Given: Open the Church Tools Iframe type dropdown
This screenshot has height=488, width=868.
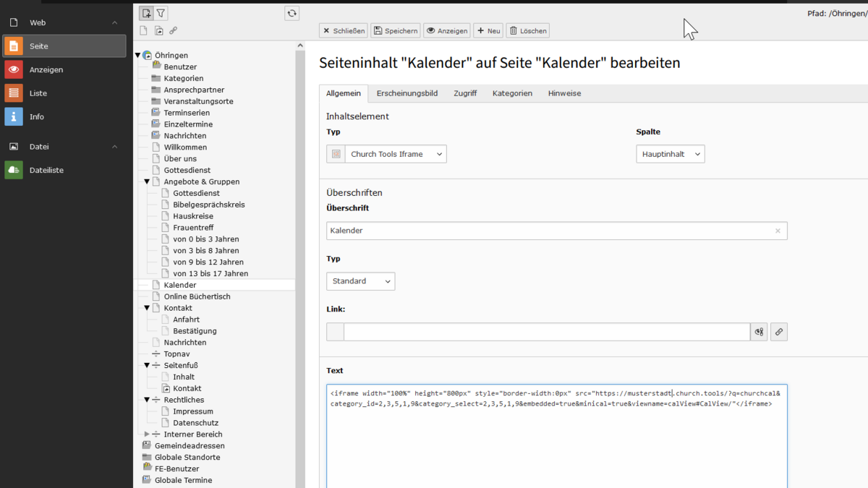Looking at the screenshot, I should [x=395, y=154].
